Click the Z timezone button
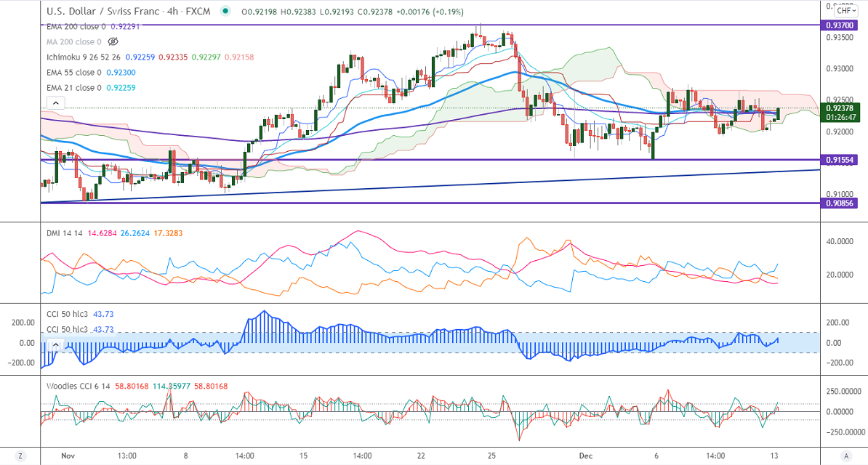Screen dimensions: 868x465 [x=20, y=456]
